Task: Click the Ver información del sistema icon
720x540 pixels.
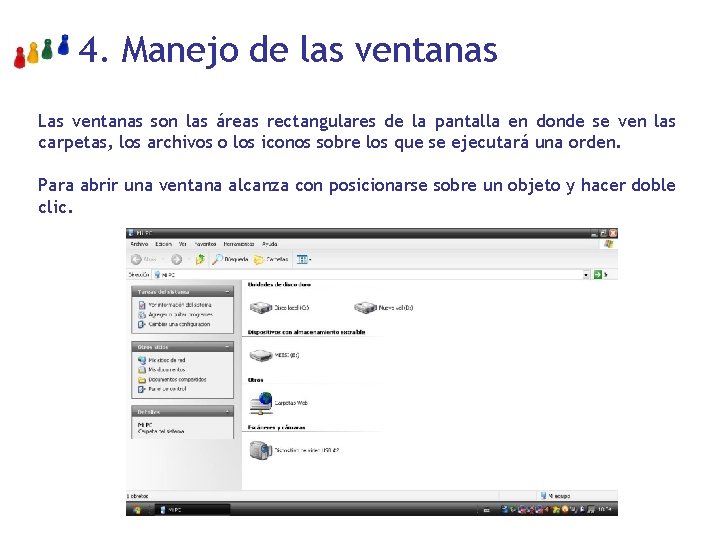Action: coord(142,305)
